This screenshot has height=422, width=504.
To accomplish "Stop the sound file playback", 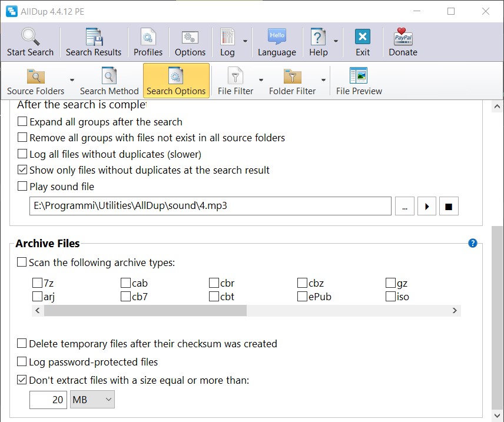I will (449, 206).
